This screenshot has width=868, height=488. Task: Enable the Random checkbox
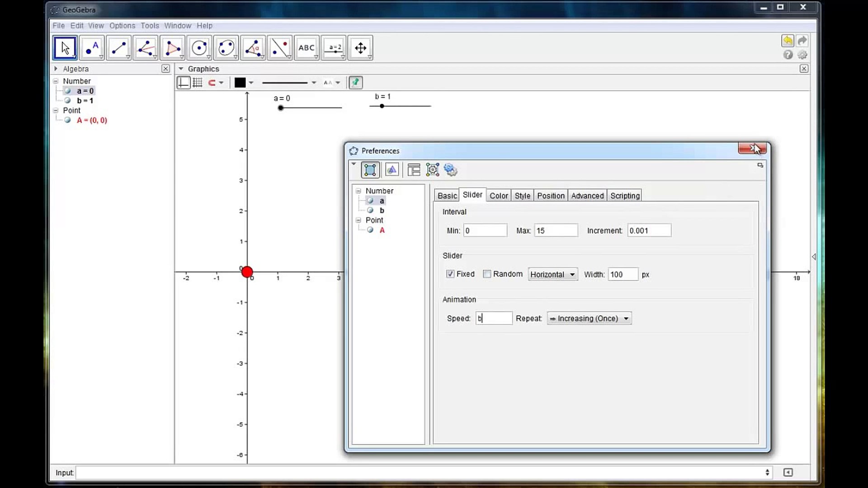(x=487, y=274)
